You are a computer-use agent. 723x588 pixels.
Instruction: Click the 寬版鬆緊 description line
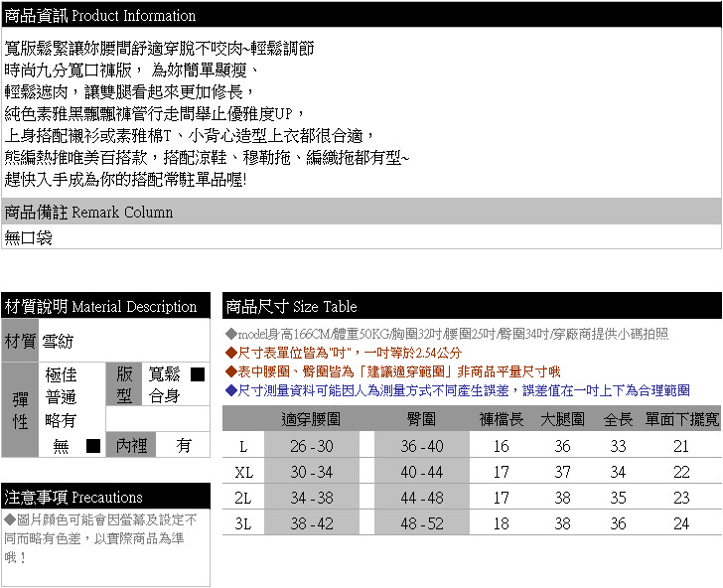(160, 48)
